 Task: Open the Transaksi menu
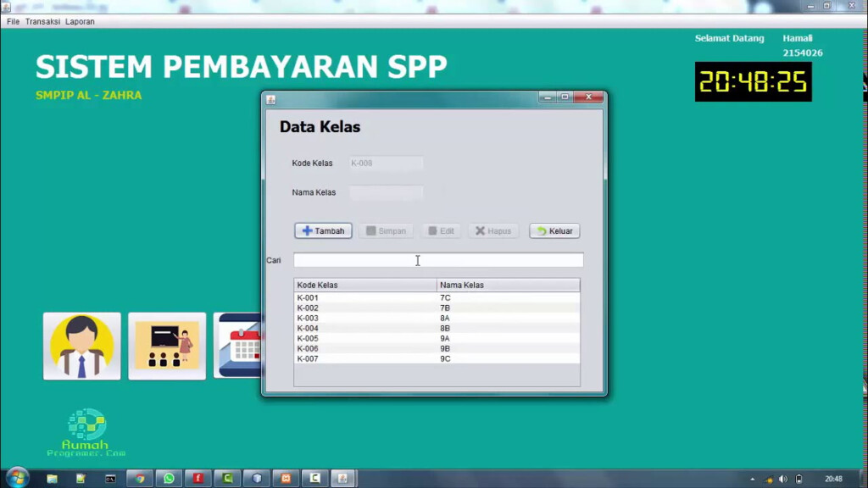[42, 21]
